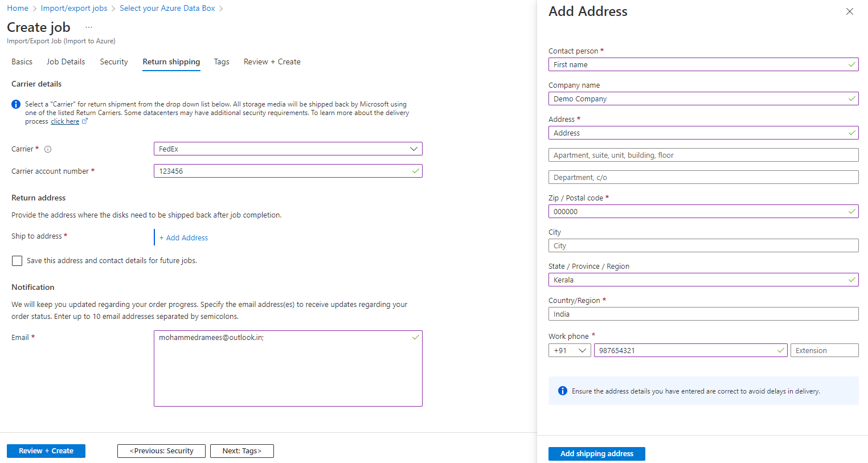Select the Return shipping tab
This screenshot has width=868, height=463.
click(171, 62)
